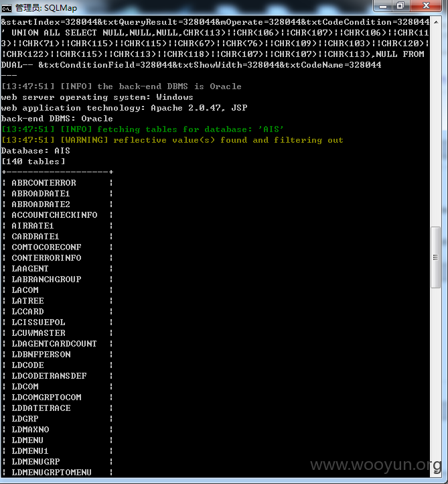
Task: Click the 'web server operating system: Windows' line
Action: 97,97
